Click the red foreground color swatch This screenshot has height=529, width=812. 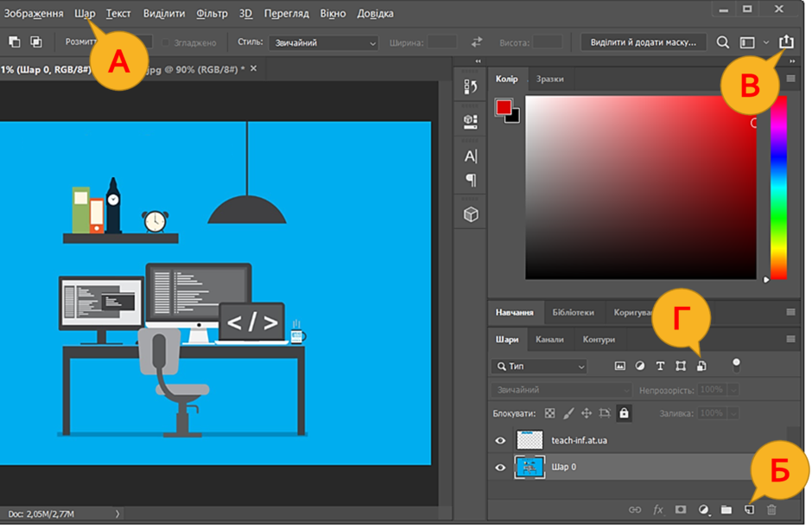[504, 107]
